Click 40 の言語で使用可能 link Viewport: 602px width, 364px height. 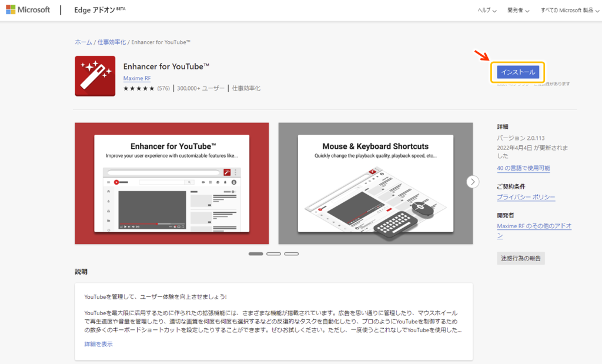coord(523,168)
